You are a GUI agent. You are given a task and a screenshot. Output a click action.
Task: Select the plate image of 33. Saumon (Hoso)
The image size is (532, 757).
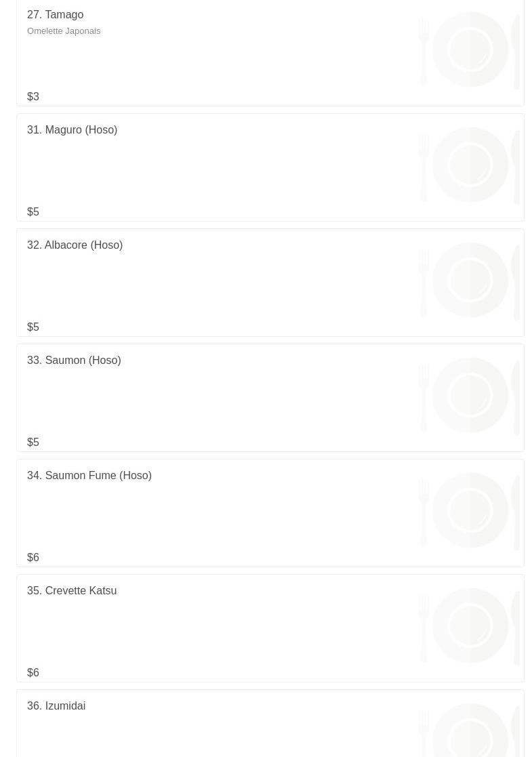point(470,395)
